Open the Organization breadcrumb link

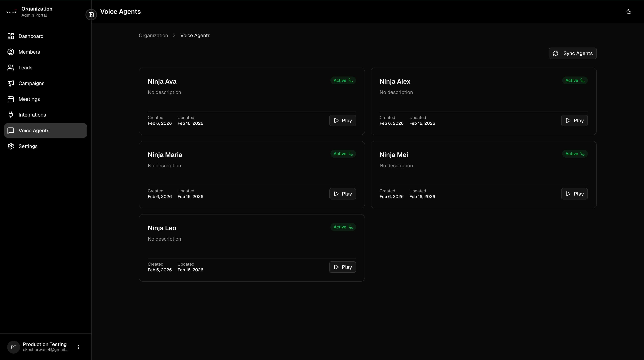pos(153,35)
